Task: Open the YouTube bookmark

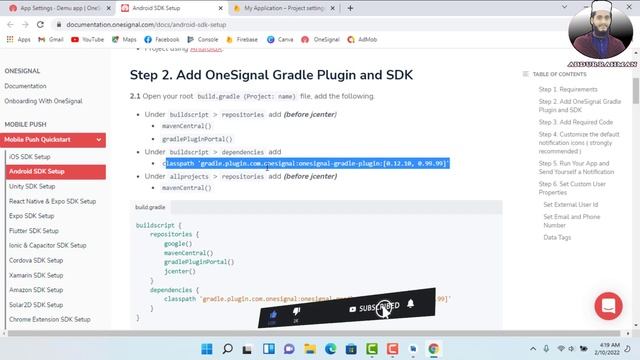Action: 87,40
